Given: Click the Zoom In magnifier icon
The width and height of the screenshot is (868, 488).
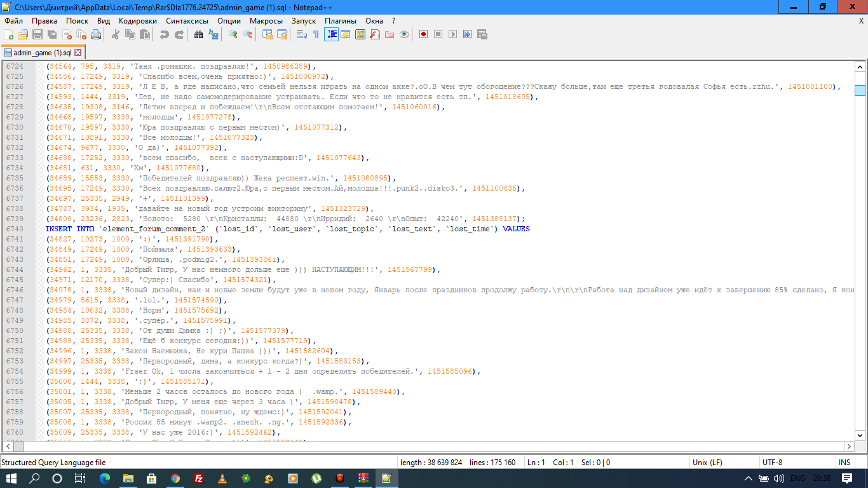Looking at the screenshot, I should tap(233, 34).
